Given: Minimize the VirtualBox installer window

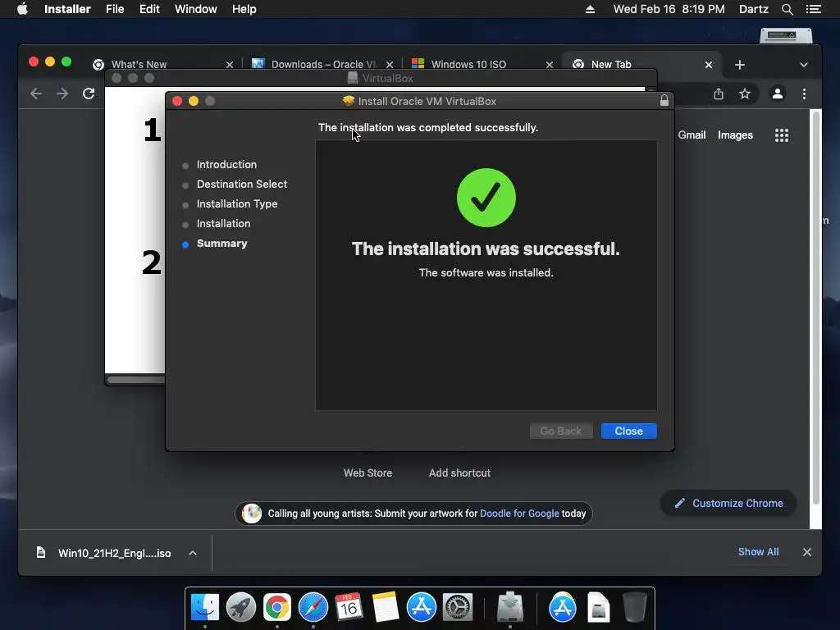Looking at the screenshot, I should click(194, 101).
